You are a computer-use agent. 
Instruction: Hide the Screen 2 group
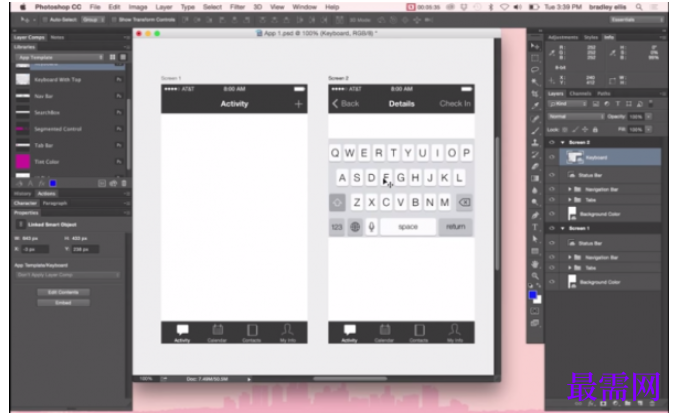(x=552, y=142)
